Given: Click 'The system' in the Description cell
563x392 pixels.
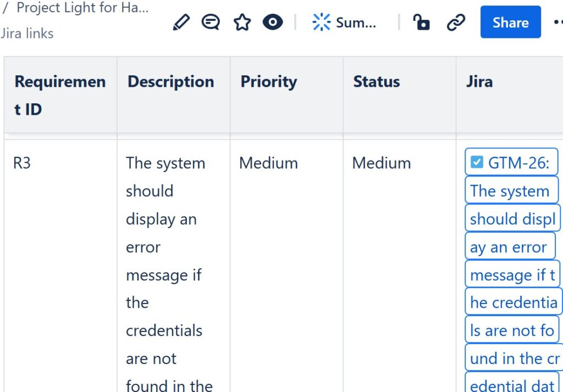Looking at the screenshot, I should [x=165, y=163].
